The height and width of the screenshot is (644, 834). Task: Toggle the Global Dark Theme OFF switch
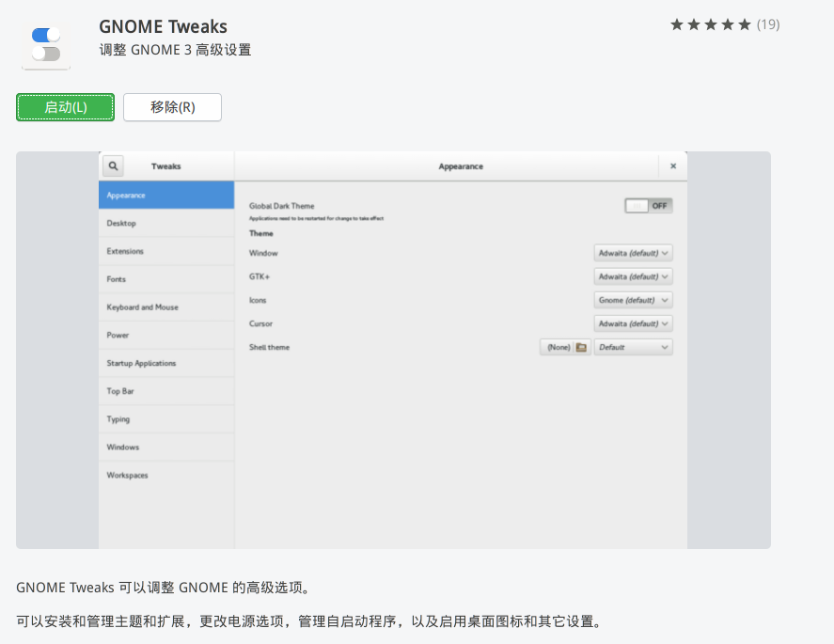pyautogui.click(x=649, y=206)
